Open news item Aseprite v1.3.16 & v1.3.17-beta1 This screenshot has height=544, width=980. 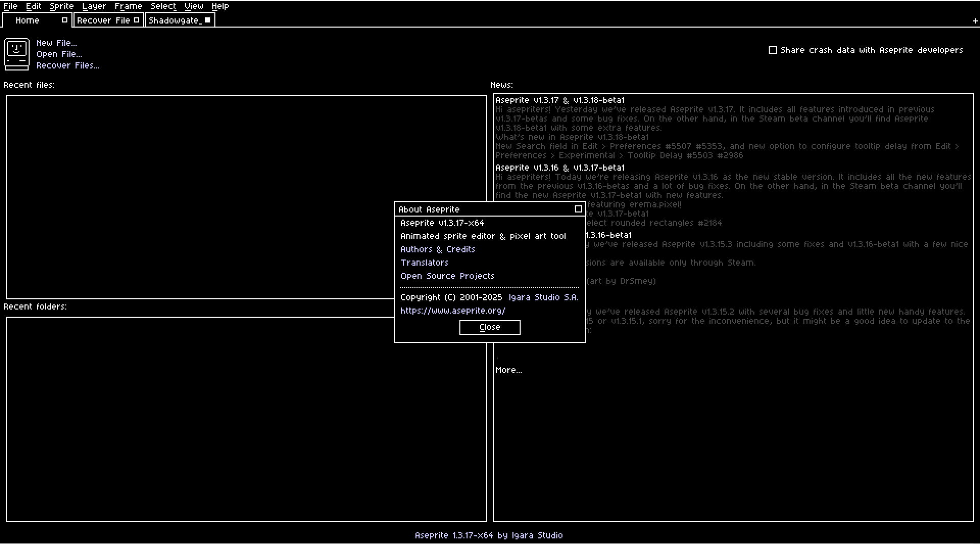tap(560, 168)
